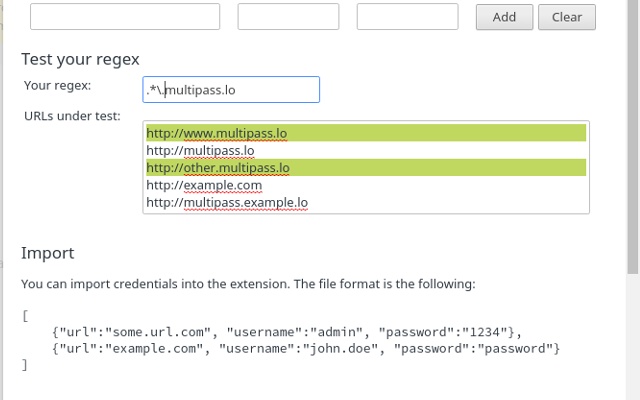Click the 'Import' section heading
Viewport: 640px width, 400px height.
point(47,253)
